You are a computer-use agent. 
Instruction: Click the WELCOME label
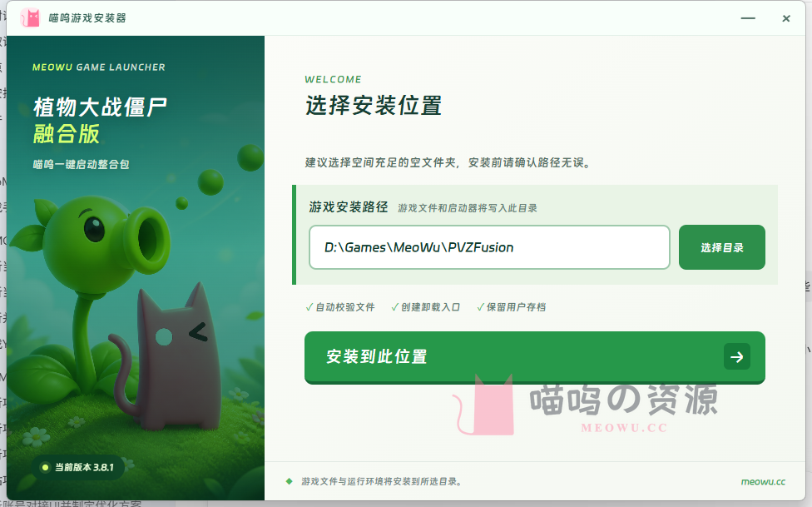333,79
